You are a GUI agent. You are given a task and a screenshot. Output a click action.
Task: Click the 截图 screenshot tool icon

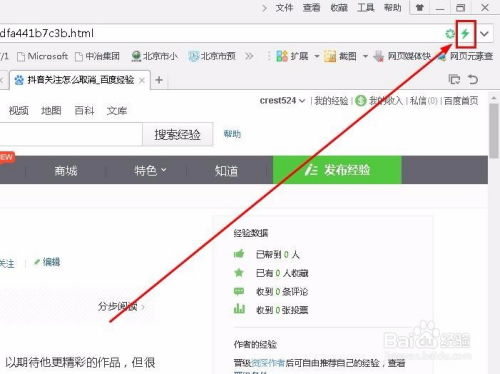(330, 56)
